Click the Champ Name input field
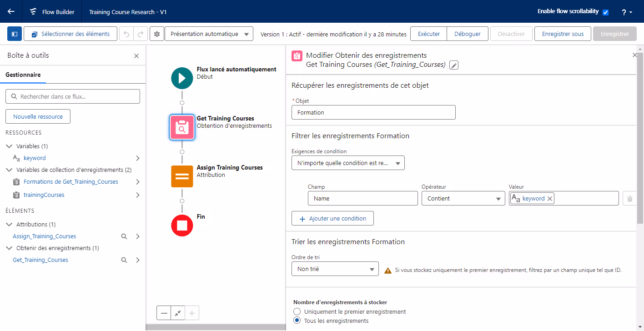The image size is (644, 331). (362, 198)
